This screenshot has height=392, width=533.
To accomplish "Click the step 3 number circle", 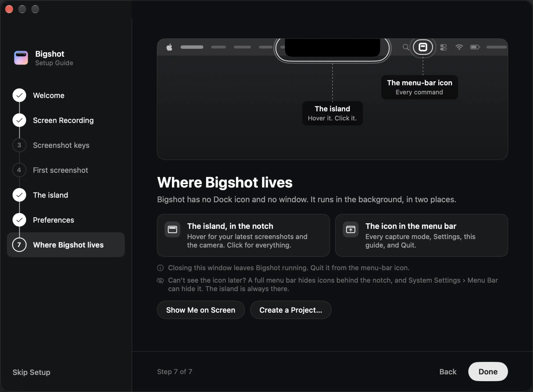I will [x=19, y=145].
